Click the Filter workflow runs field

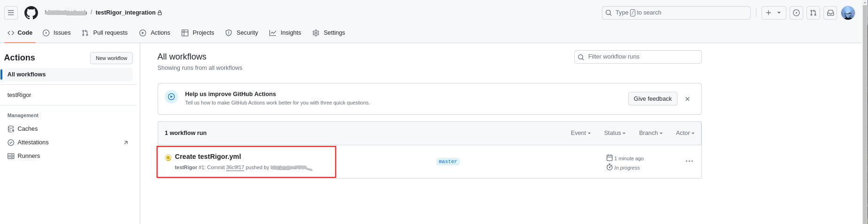coord(642,57)
